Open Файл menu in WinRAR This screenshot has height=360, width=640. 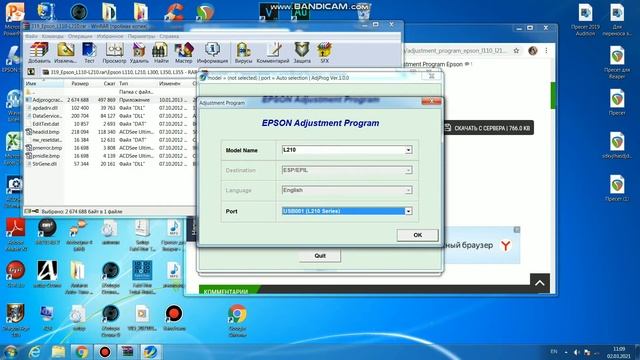[31, 36]
